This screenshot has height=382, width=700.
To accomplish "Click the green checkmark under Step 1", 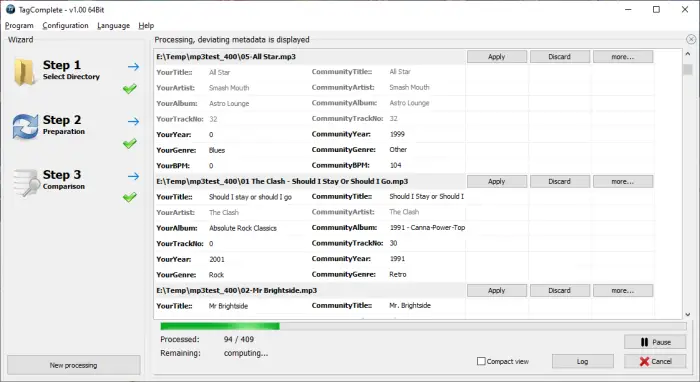I will [x=130, y=89].
